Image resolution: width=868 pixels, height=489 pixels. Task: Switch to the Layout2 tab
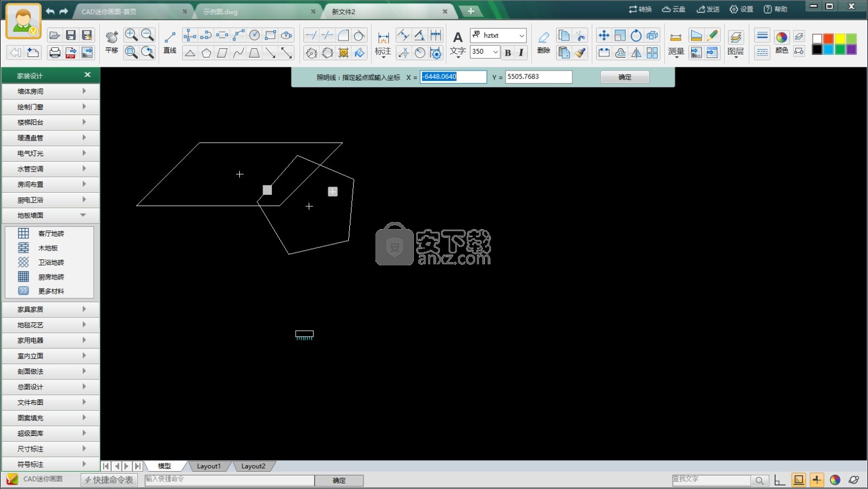(x=253, y=466)
